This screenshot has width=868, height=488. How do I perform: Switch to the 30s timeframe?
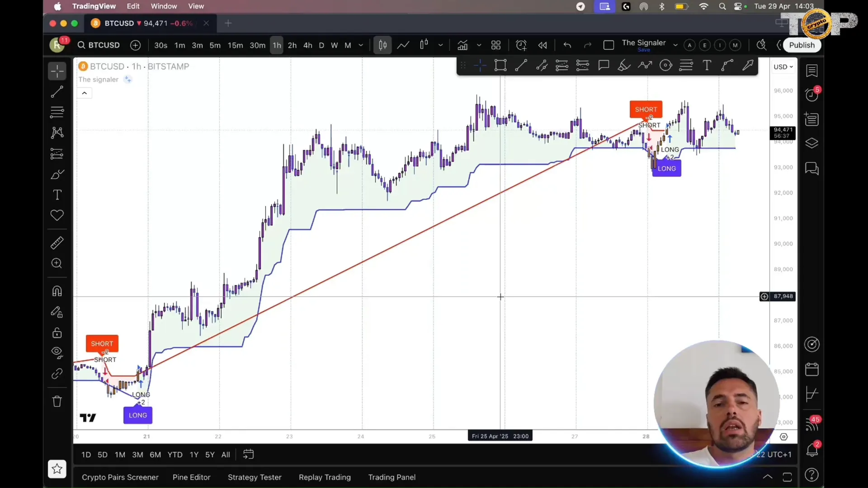[160, 45]
